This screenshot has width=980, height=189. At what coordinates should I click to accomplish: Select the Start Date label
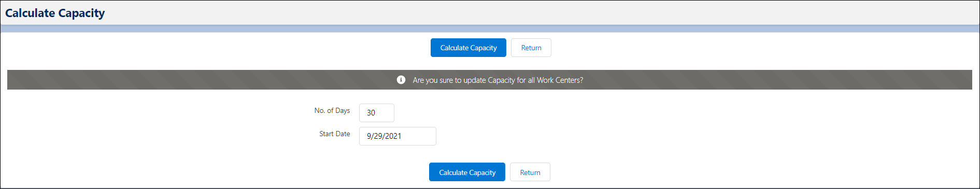pos(335,134)
